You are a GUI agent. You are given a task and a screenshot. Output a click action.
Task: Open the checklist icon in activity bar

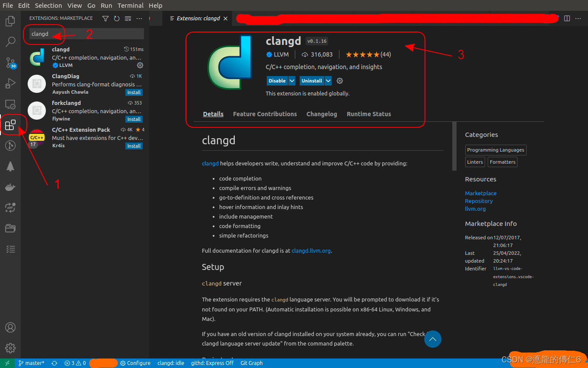coord(10,249)
